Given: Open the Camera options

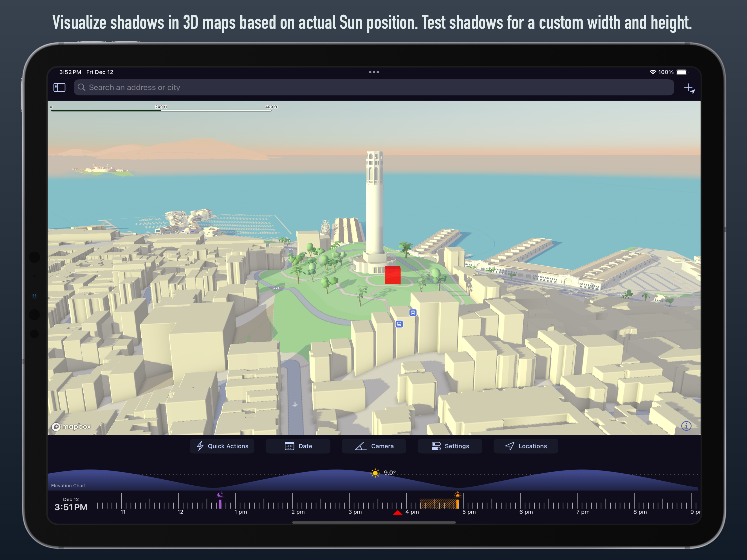Looking at the screenshot, I should pyautogui.click(x=374, y=446).
